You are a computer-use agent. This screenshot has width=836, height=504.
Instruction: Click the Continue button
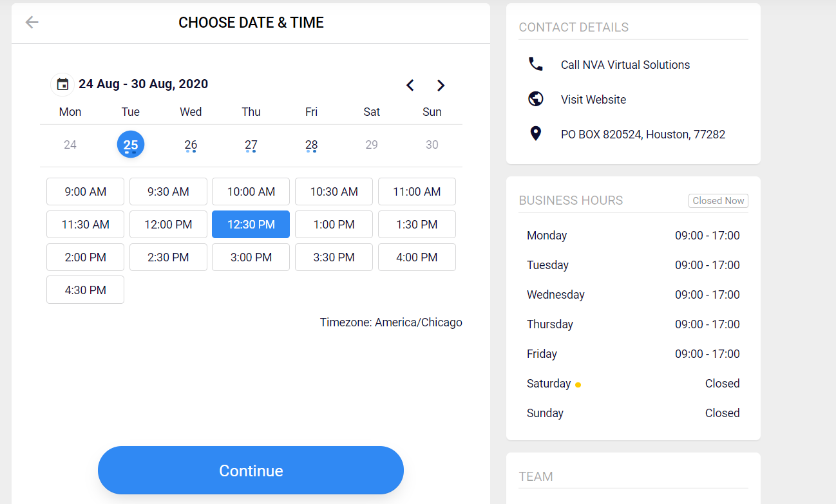(x=251, y=471)
